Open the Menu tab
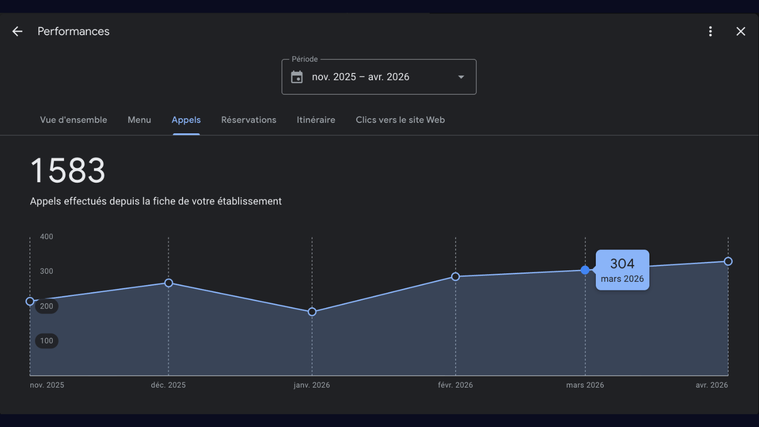 139,120
